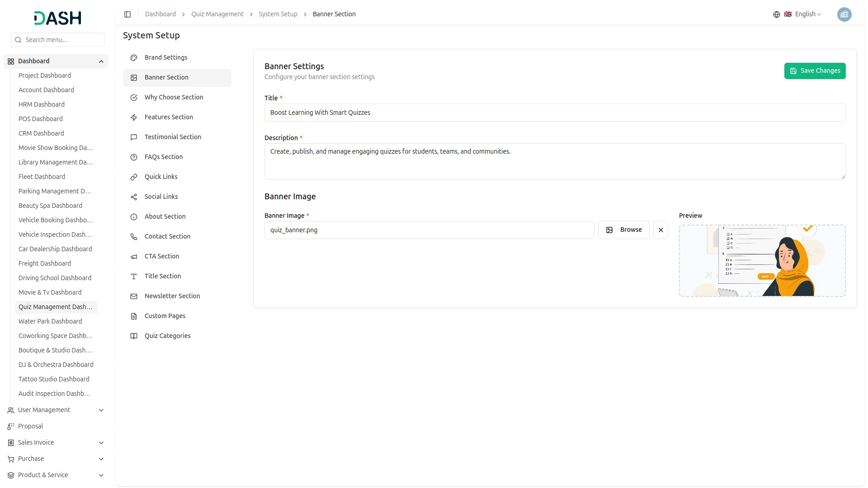
Task: Go to the Quiz Categories tab
Action: tap(167, 336)
